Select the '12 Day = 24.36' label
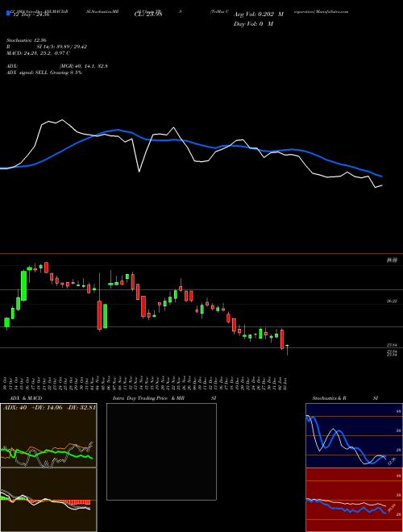 31,15
